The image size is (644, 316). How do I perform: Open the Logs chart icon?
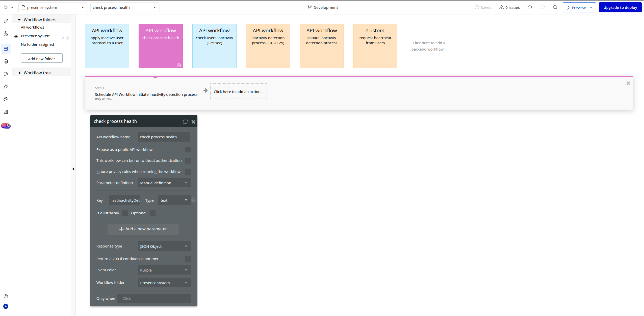[6, 112]
